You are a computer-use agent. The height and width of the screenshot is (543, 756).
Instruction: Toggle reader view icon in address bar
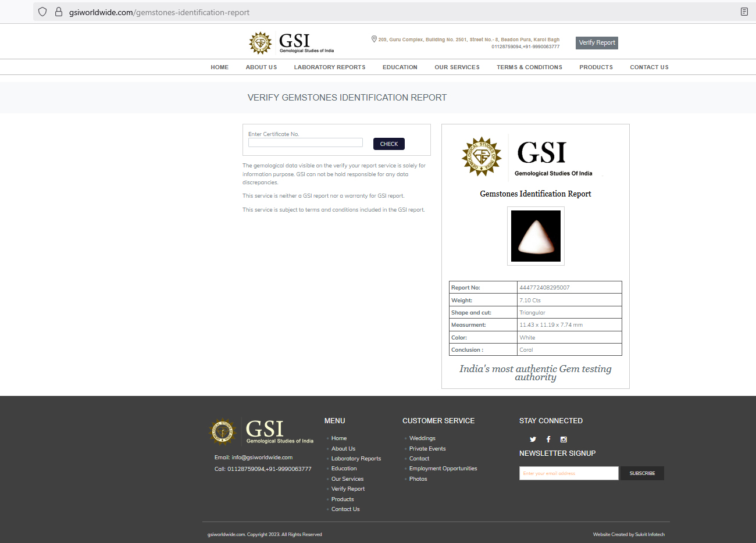pyautogui.click(x=744, y=12)
